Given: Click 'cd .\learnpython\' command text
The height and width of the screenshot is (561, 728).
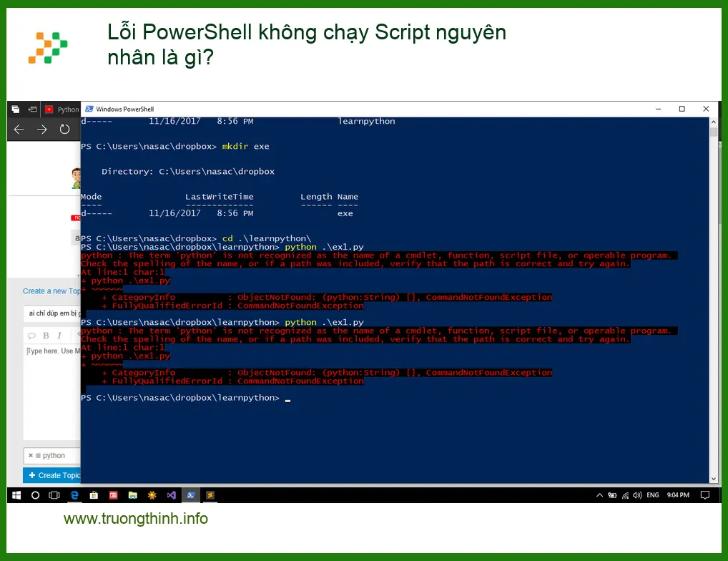Looking at the screenshot, I should click(267, 238).
